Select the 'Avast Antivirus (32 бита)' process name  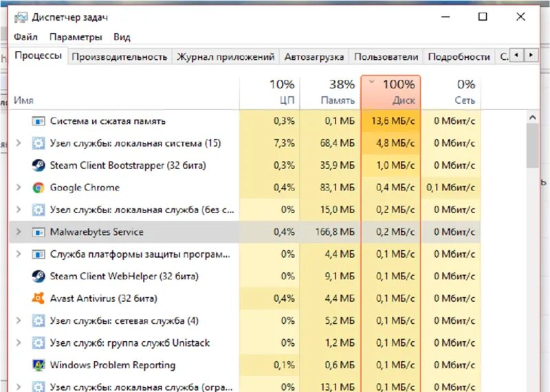pyautogui.click(x=104, y=298)
